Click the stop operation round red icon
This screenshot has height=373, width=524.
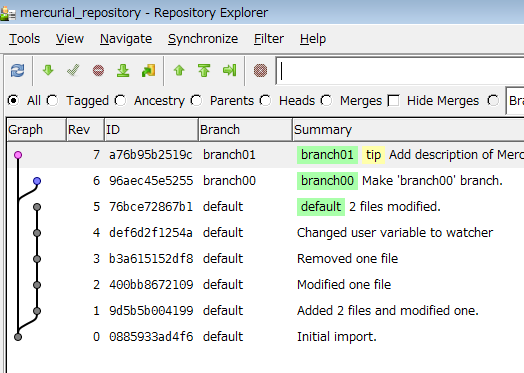tap(260, 71)
